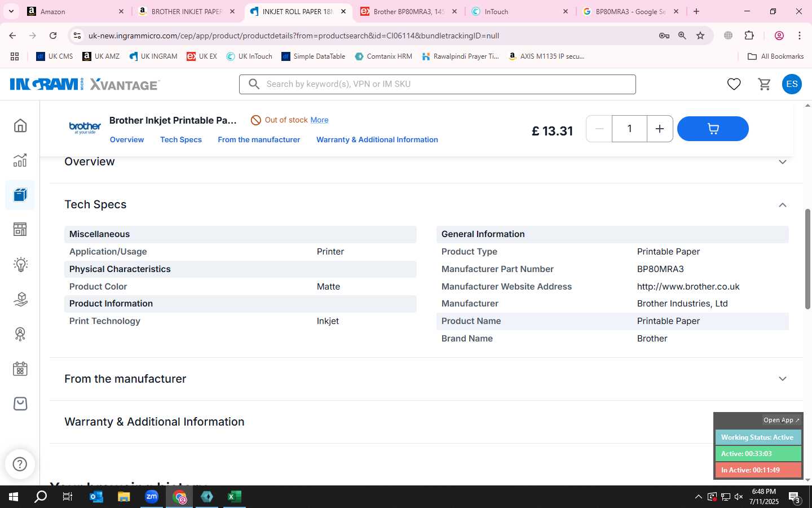Image resolution: width=812 pixels, height=508 pixels.
Task: Open the award ribbon icon in sidebar
Action: coord(20,334)
